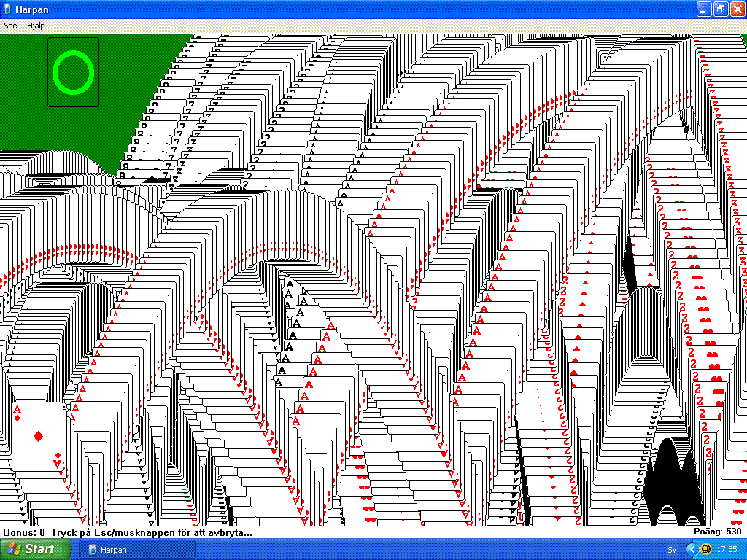Click the SV language indicator
Screen dimensions: 747x560
(672, 550)
